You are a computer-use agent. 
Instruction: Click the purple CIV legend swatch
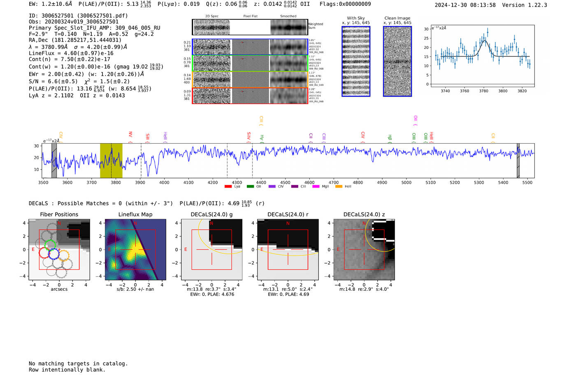click(272, 186)
